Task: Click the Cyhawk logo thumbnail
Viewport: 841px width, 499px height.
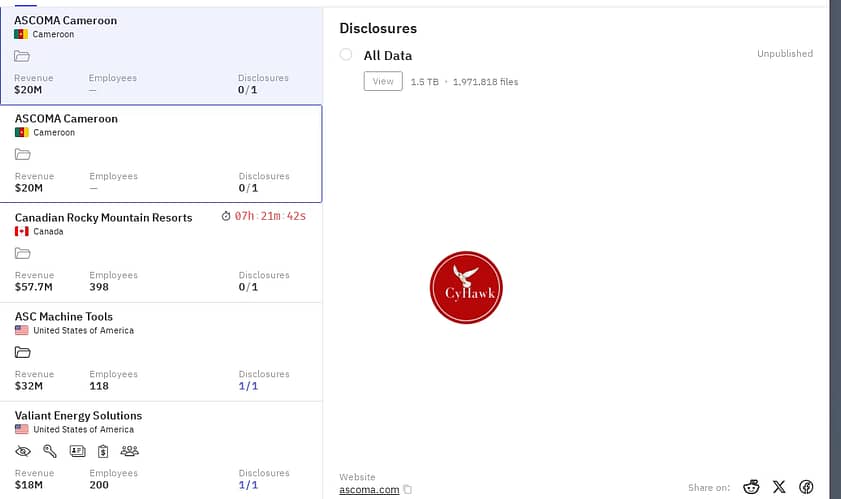Action: (466, 288)
